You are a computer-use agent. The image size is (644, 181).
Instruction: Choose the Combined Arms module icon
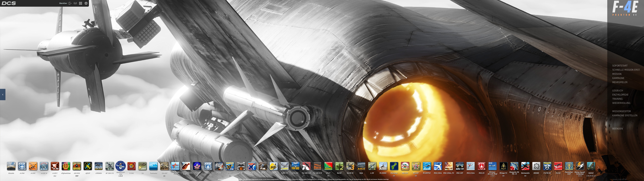[x=143, y=166]
